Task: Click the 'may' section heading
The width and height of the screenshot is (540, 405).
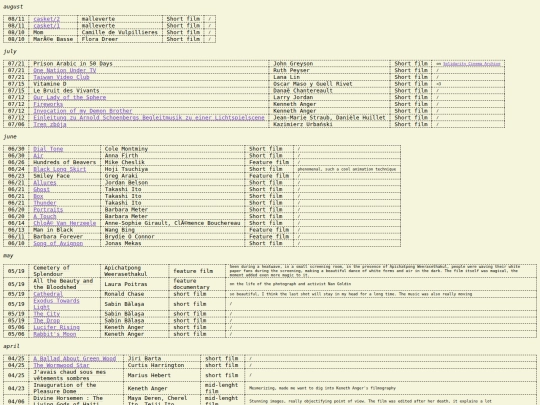Action: [x=8, y=256]
